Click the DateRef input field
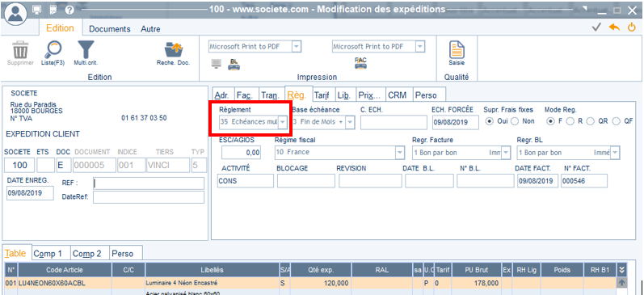644x295 pixels. coord(148,197)
